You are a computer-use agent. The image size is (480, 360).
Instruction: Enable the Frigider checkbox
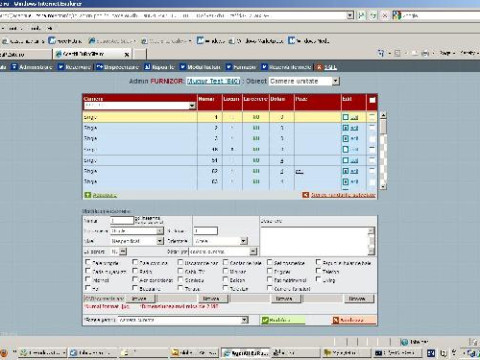pos(270,271)
